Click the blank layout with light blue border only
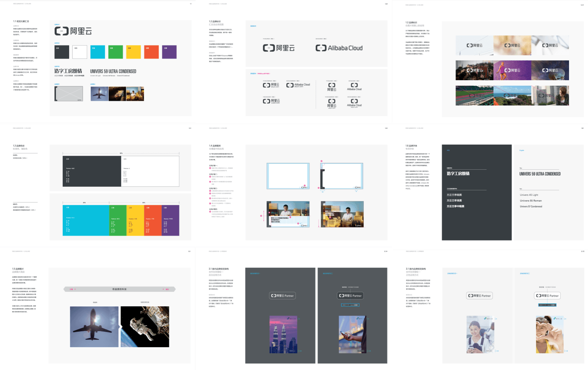 click(x=288, y=176)
